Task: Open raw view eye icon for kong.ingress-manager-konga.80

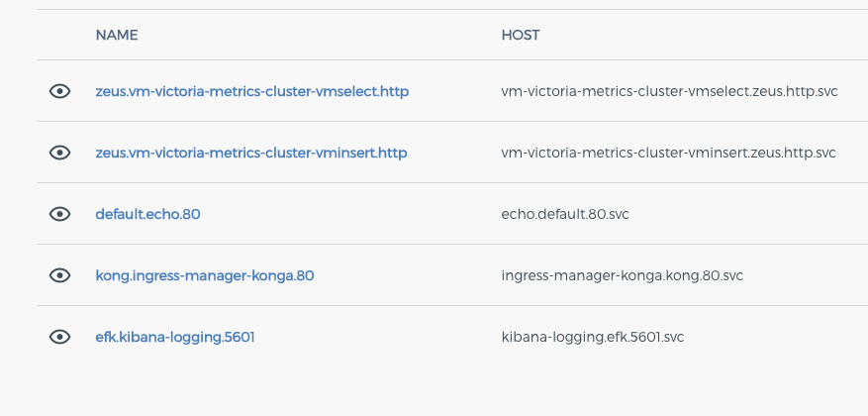Action: (x=59, y=275)
